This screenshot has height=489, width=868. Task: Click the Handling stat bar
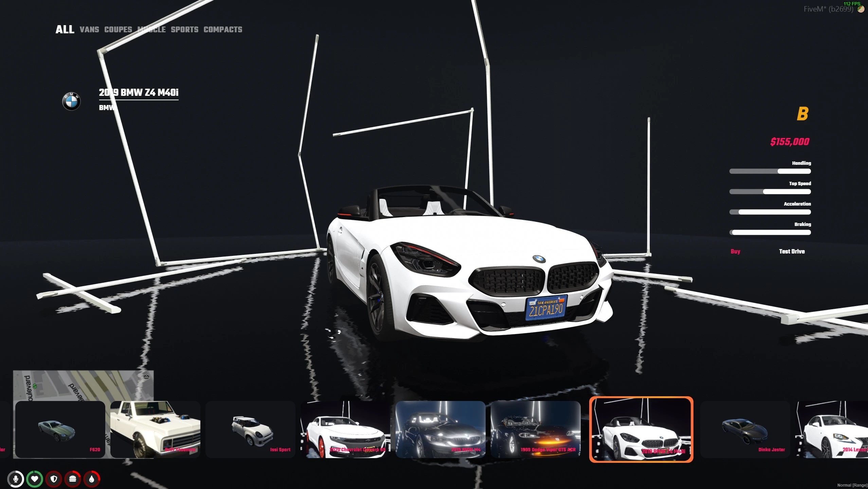pyautogui.click(x=770, y=171)
